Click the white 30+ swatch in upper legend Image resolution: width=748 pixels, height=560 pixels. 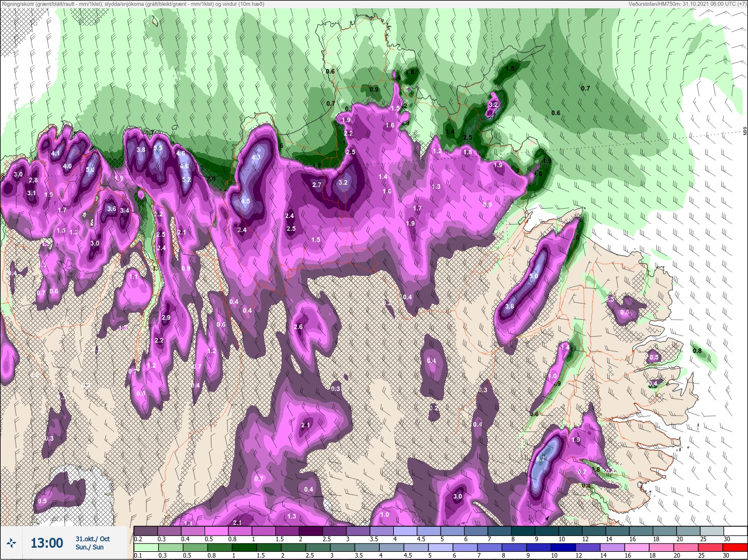tap(735, 531)
